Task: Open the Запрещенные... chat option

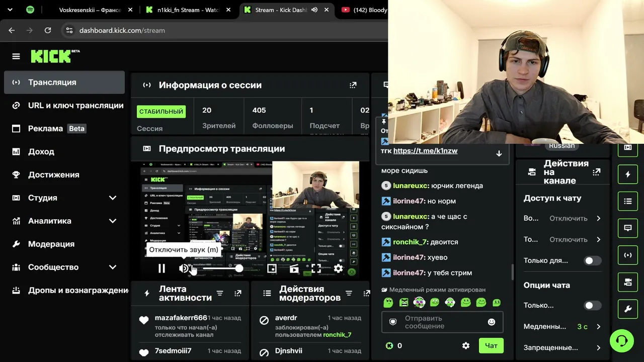Action: (x=562, y=347)
